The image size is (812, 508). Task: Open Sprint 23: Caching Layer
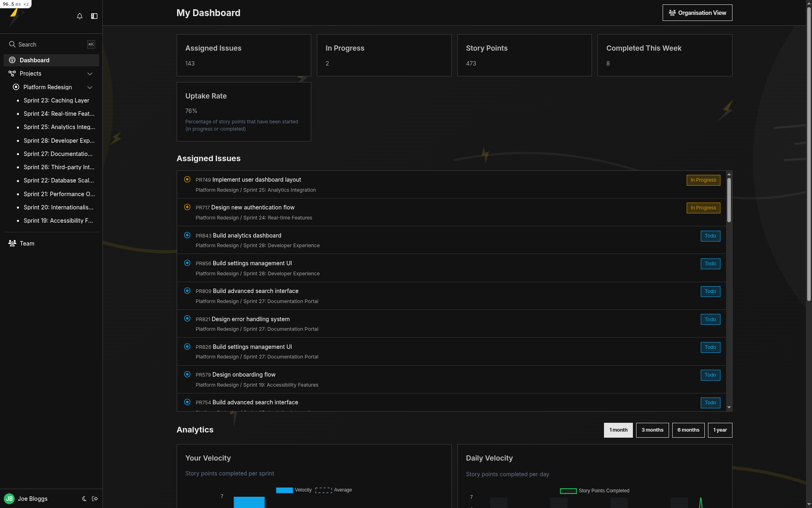[57, 100]
